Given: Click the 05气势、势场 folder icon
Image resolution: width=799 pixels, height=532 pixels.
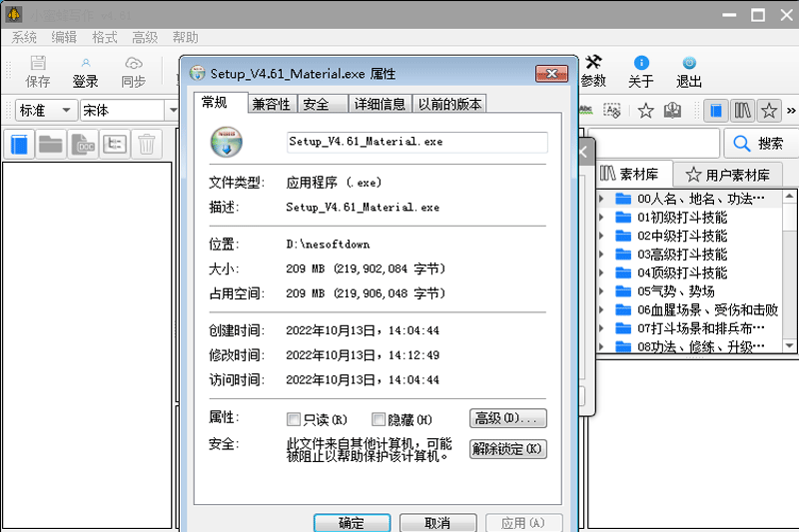Looking at the screenshot, I should (623, 291).
